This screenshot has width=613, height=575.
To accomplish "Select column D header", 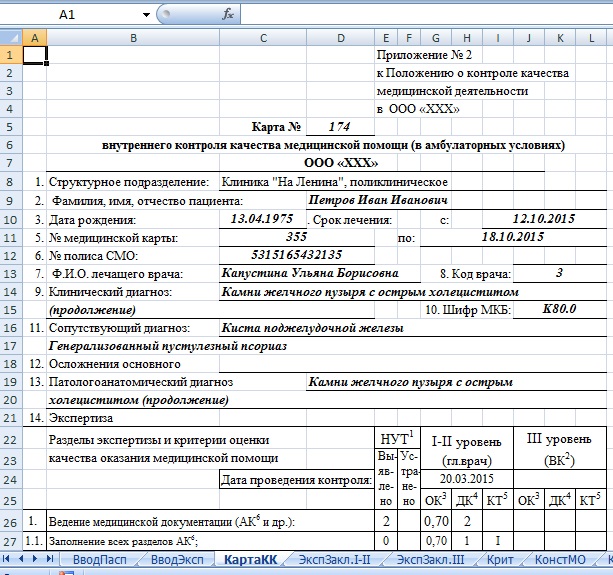I will pos(341,38).
